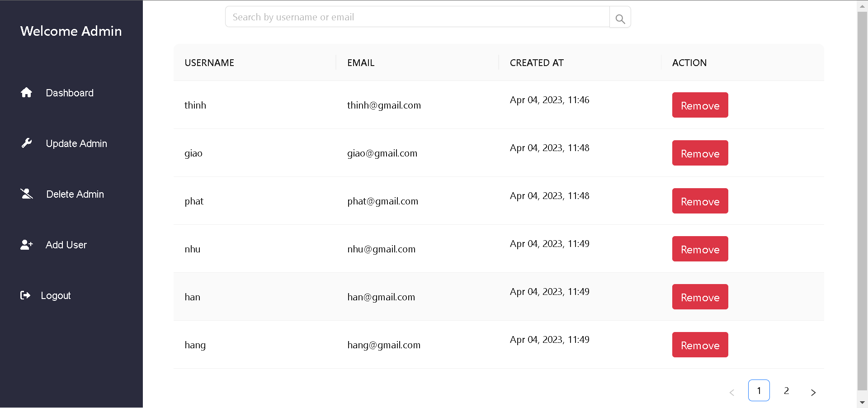Viewport: 868px width, 408px height.
Task: Click the Add User person-plus icon
Action: point(27,244)
